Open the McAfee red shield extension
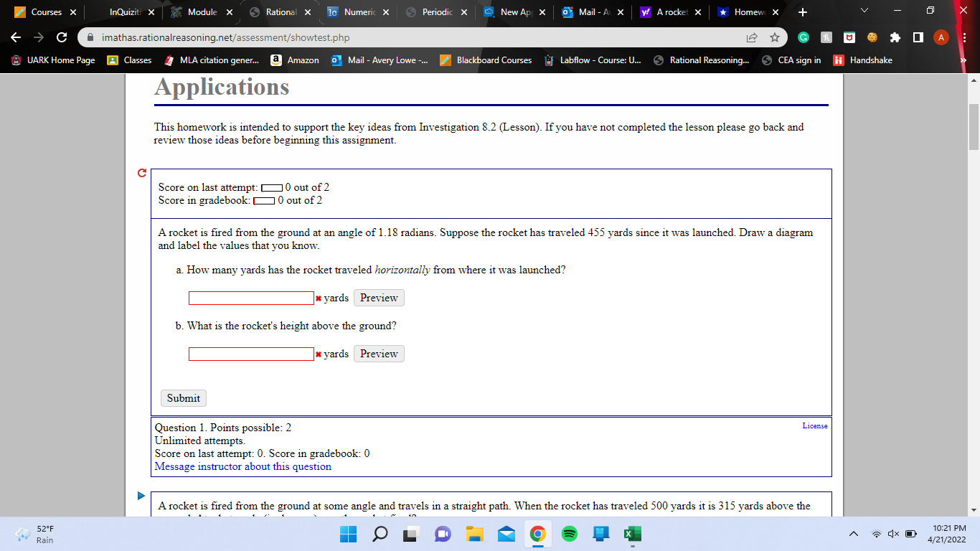Screen dimensions: 980x551 pyautogui.click(x=849, y=37)
